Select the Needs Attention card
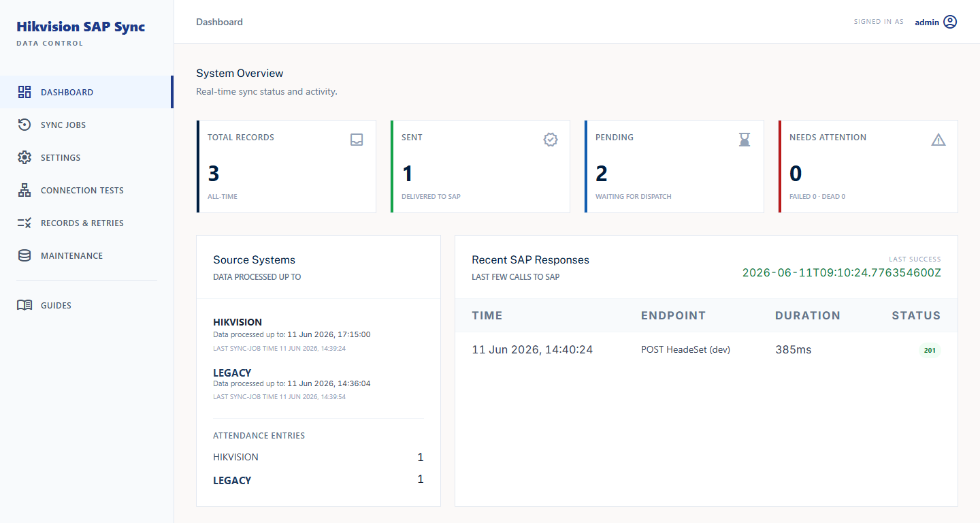 click(x=868, y=167)
